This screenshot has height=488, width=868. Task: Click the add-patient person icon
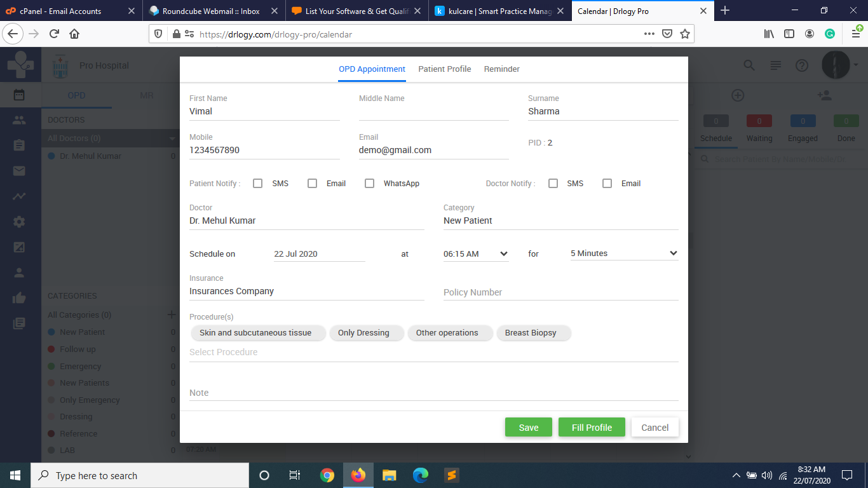[x=825, y=95]
